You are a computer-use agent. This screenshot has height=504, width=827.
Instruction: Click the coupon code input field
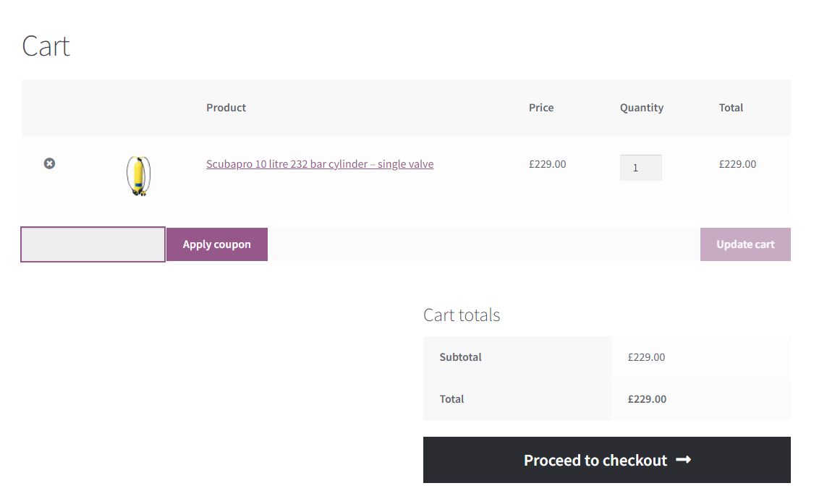click(93, 244)
